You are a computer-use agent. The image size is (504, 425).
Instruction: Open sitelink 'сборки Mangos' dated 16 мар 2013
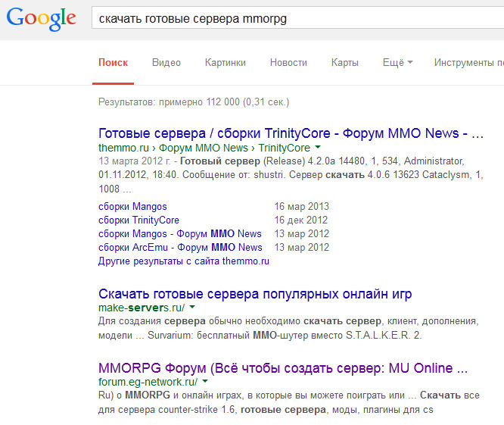tap(132, 206)
